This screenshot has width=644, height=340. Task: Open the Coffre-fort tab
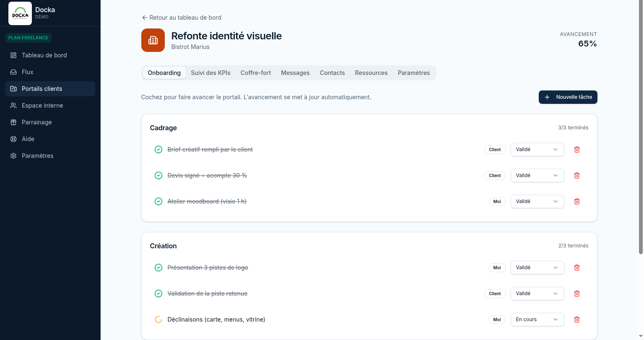[x=256, y=73]
